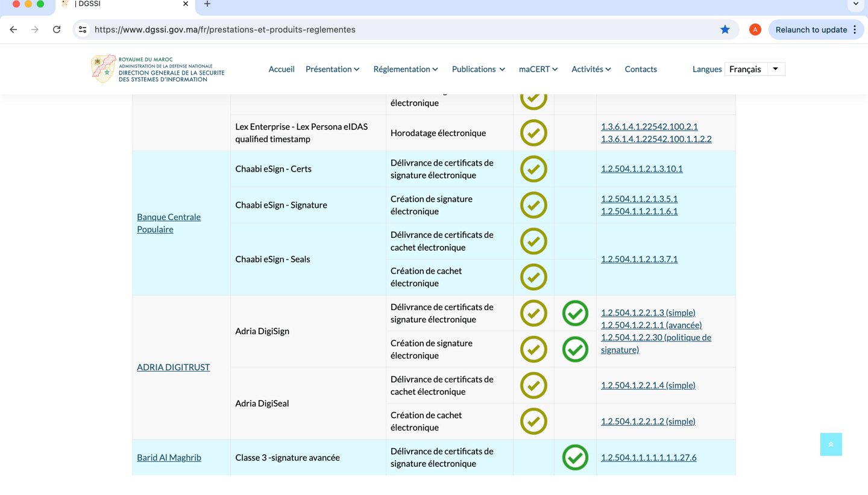Open OID link 1.2.504.1.1.2.1.1.6.1

tap(639, 211)
